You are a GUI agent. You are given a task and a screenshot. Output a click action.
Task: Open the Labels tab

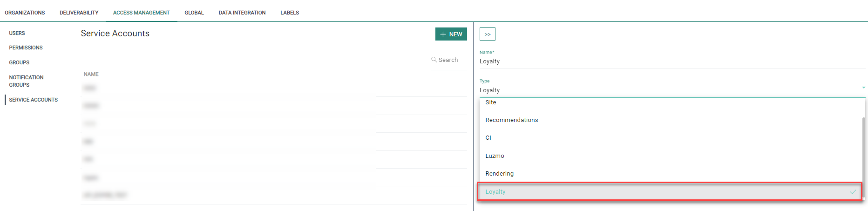289,13
